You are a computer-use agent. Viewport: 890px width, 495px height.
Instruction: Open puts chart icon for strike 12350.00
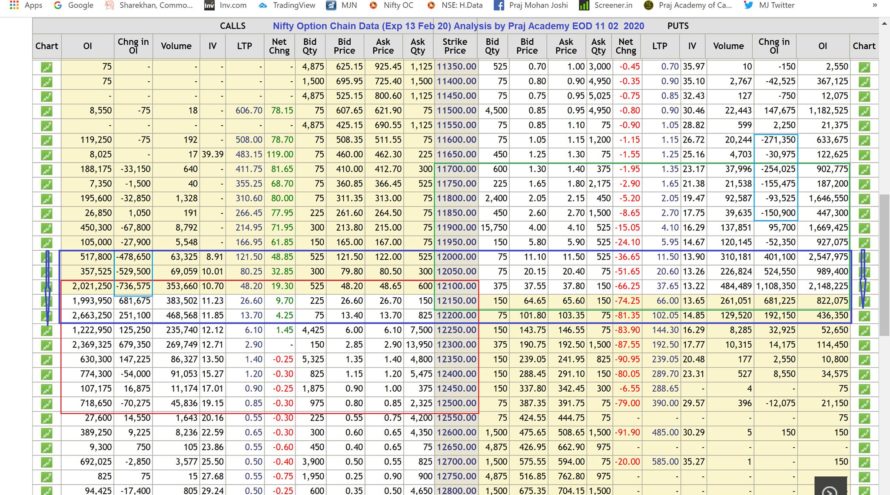864,359
